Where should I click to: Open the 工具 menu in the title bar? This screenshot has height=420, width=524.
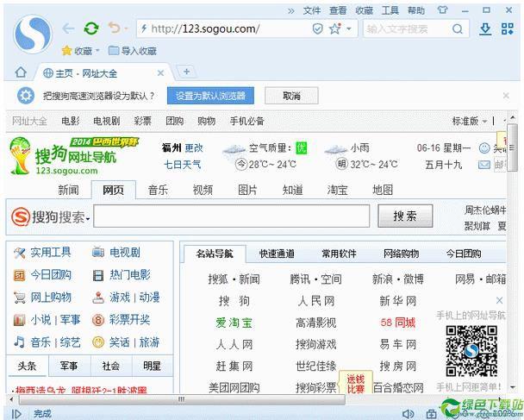(x=390, y=10)
